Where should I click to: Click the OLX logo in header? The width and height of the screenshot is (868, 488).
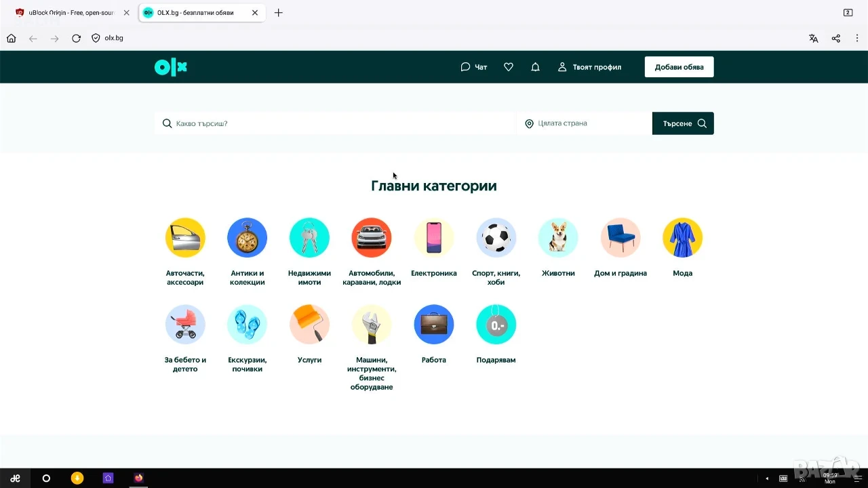170,67
